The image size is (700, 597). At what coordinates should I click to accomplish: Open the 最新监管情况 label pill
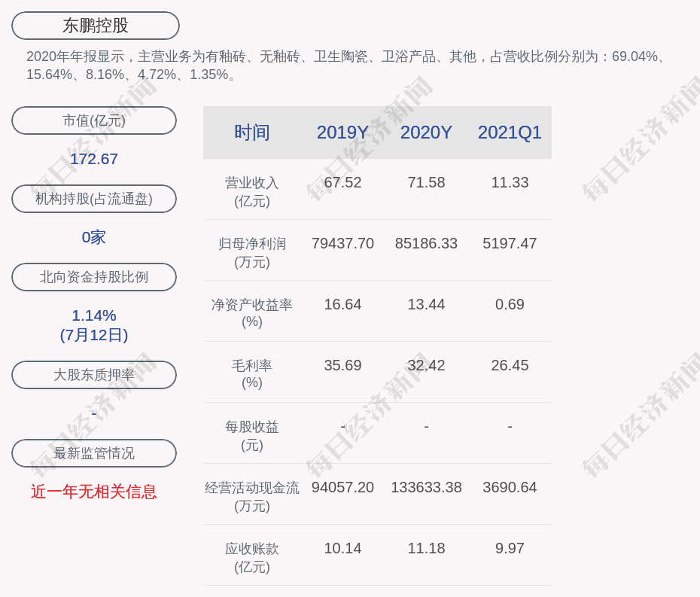[94, 453]
